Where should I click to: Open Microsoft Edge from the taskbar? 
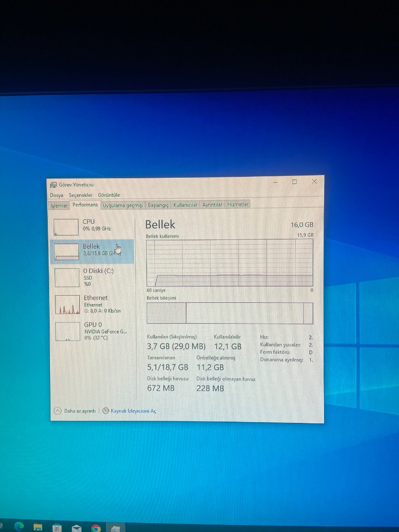19,527
